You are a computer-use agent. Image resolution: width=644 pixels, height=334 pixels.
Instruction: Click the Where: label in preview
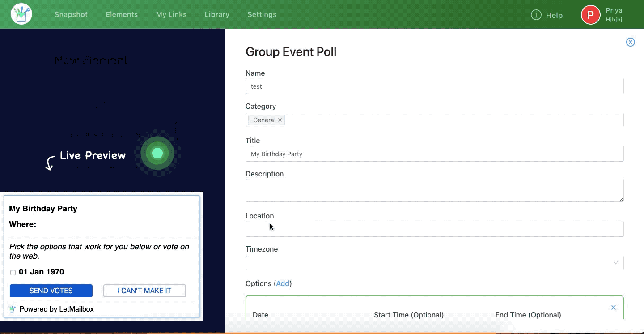[x=23, y=224]
